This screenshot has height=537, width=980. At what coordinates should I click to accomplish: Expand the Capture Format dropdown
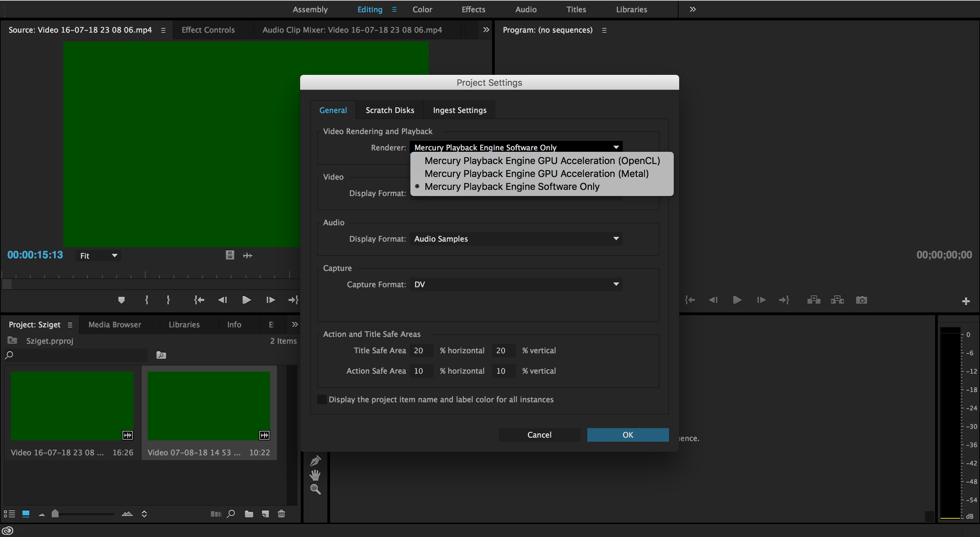(x=614, y=284)
